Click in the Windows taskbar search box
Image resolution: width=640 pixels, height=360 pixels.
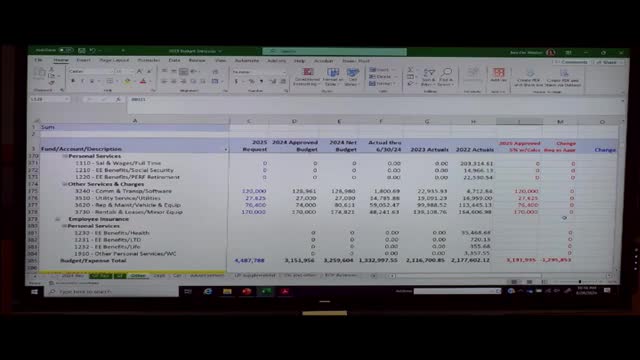pos(111,291)
